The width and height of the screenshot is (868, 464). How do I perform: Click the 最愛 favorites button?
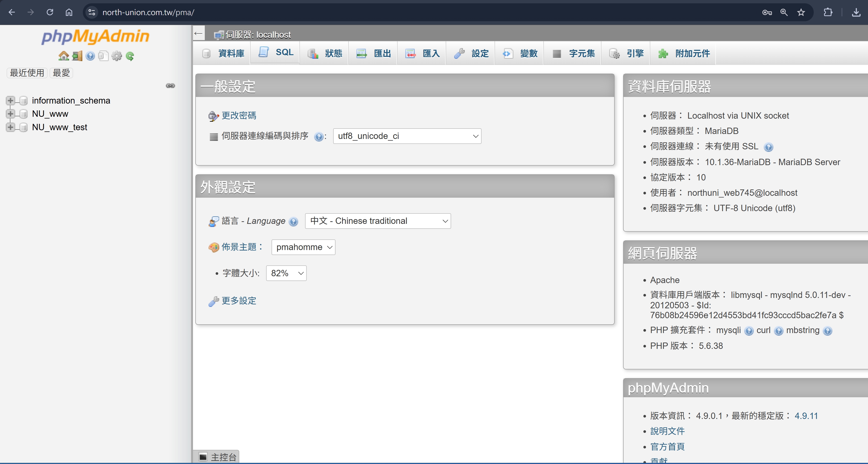pos(61,73)
